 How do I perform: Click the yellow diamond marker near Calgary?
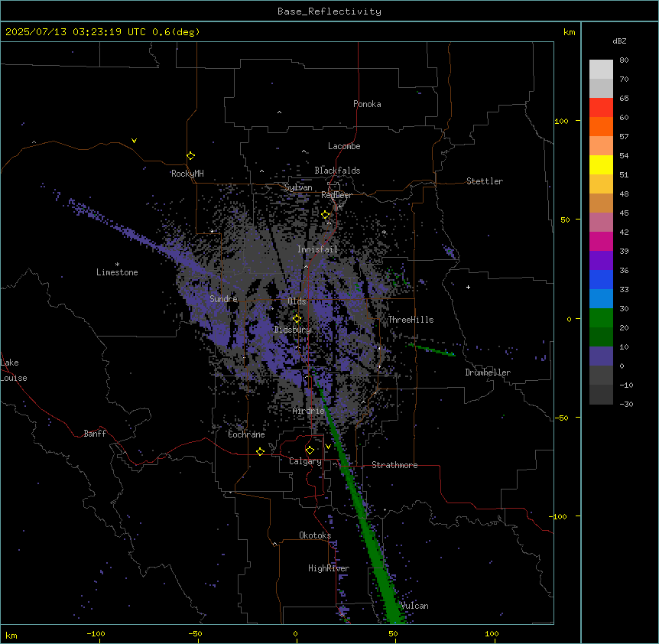tap(310, 450)
